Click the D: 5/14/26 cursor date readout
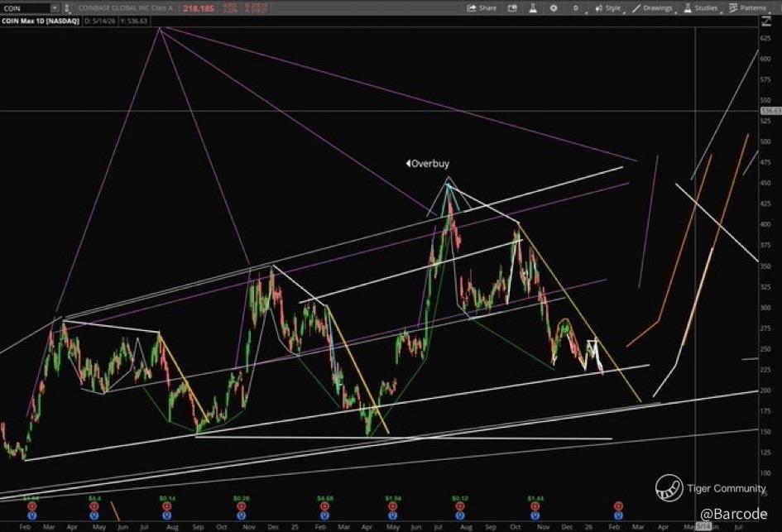 point(101,21)
